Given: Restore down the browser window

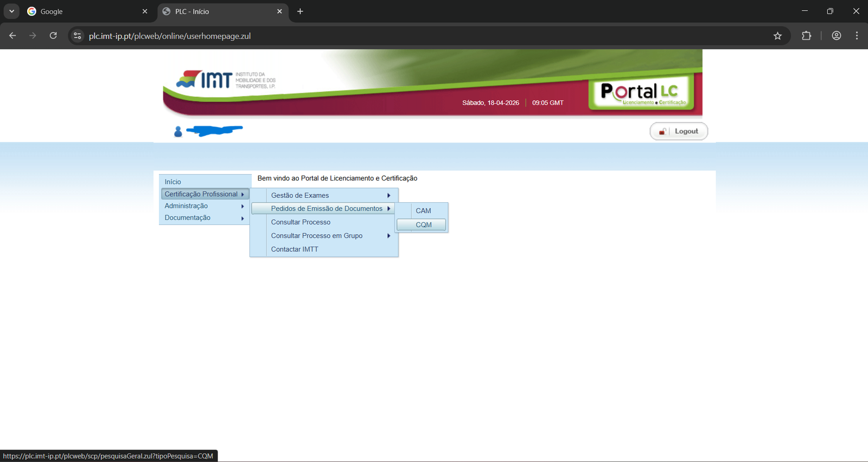Looking at the screenshot, I should tap(830, 11).
